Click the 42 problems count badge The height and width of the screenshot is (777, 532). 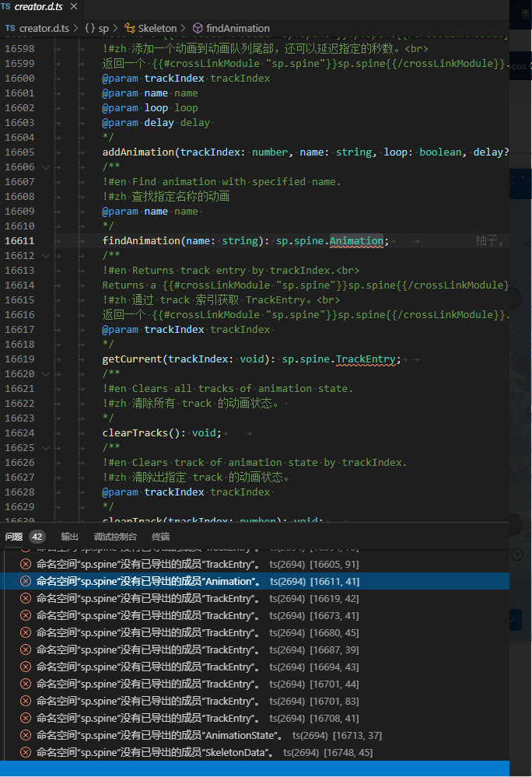(37, 537)
